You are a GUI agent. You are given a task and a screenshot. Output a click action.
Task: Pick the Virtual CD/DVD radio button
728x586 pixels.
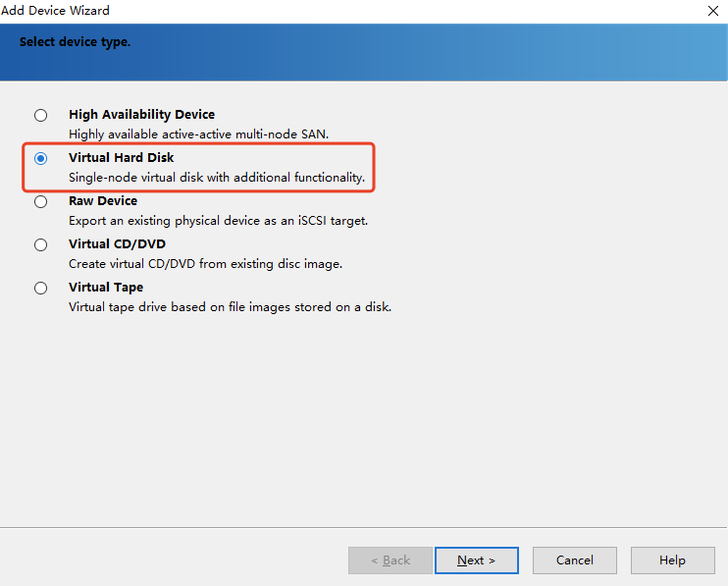click(x=41, y=244)
